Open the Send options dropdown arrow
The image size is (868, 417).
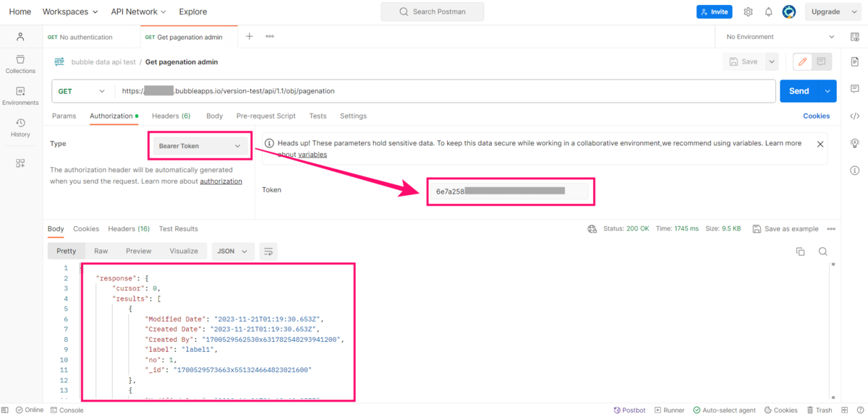(x=827, y=91)
